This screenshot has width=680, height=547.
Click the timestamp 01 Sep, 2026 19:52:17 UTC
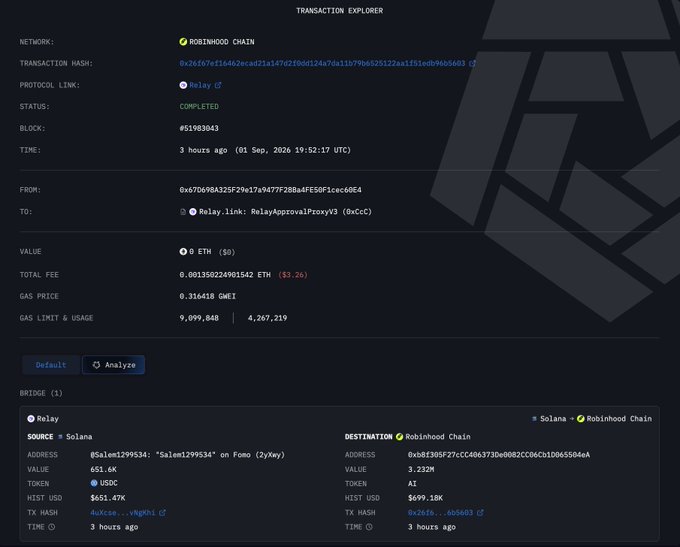293,150
